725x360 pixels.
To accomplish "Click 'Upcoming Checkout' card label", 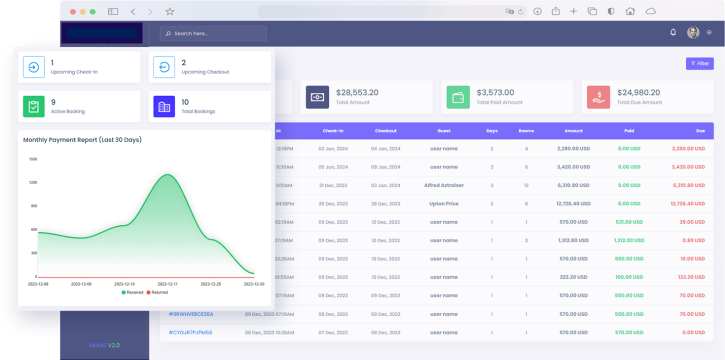I will [x=205, y=72].
